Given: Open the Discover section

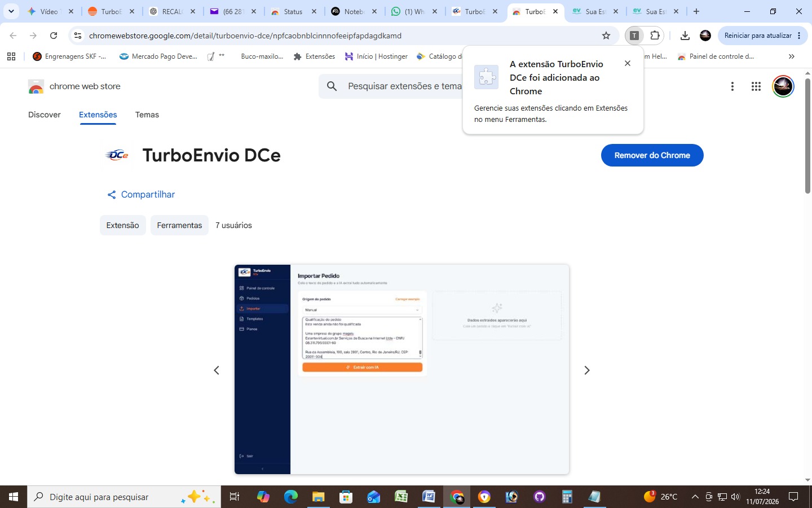Looking at the screenshot, I should pyautogui.click(x=45, y=115).
